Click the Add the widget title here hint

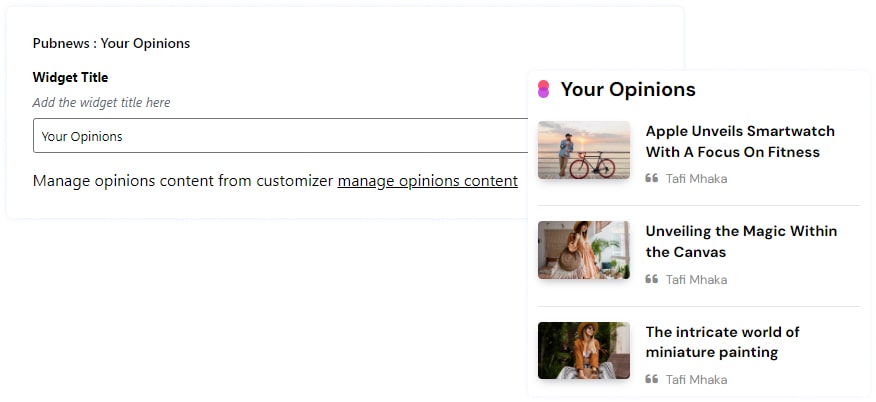pos(101,102)
